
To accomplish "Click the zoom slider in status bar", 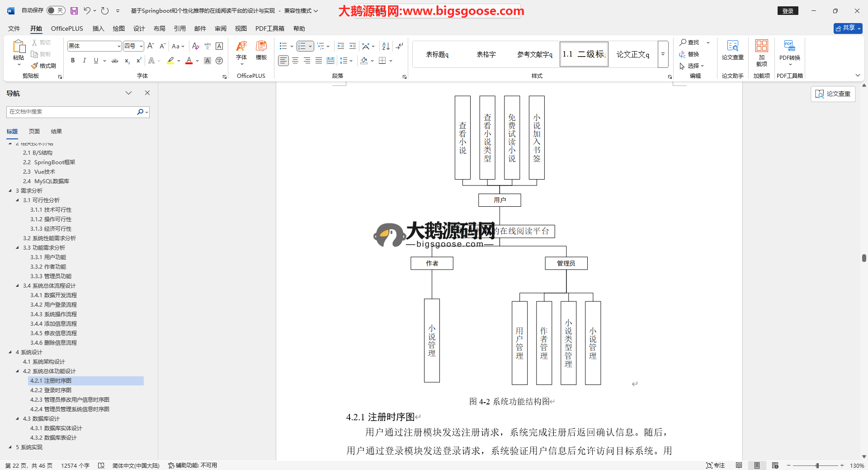I will click(x=817, y=465).
